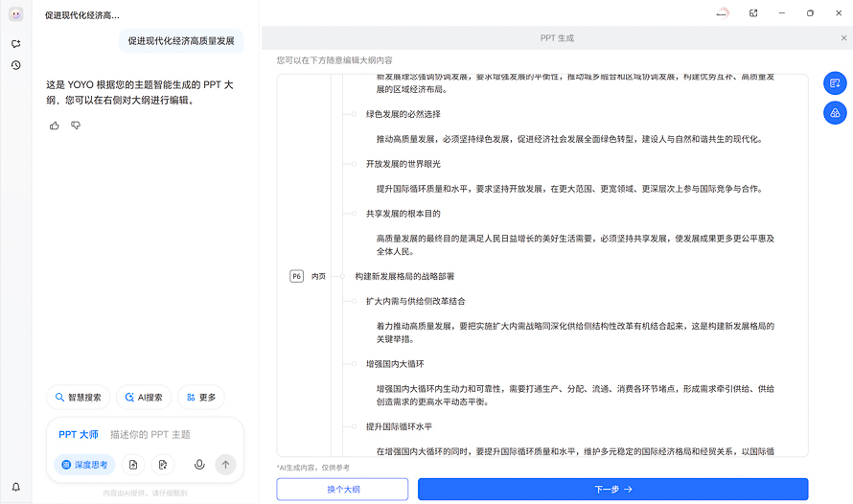Click the YOYO assistant avatar icon
This screenshot has height=504, width=853.
(15, 14)
